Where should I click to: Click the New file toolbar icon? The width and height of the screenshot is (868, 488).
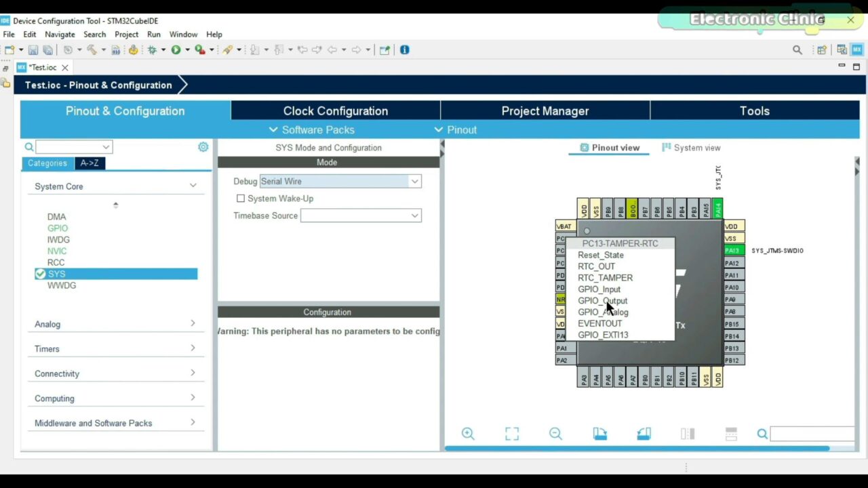tap(9, 50)
